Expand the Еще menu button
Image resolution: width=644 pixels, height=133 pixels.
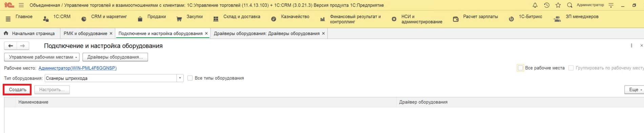tap(635, 90)
